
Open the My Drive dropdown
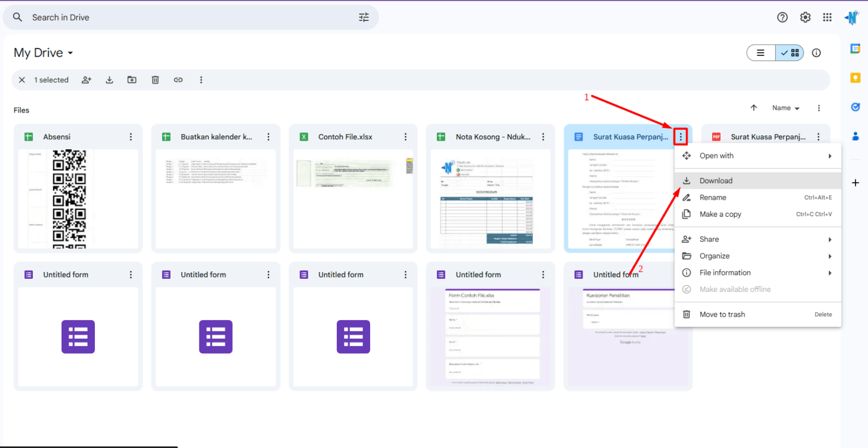(43, 53)
